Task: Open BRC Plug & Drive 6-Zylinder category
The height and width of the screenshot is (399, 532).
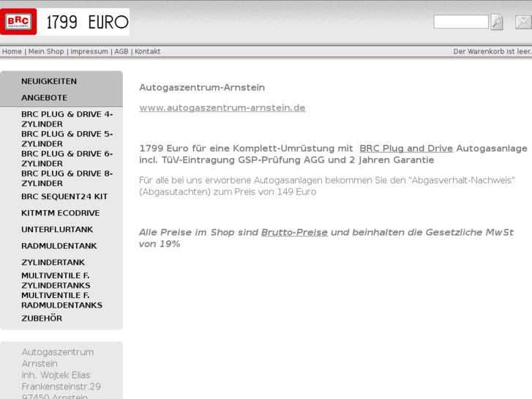Action: coord(67,159)
